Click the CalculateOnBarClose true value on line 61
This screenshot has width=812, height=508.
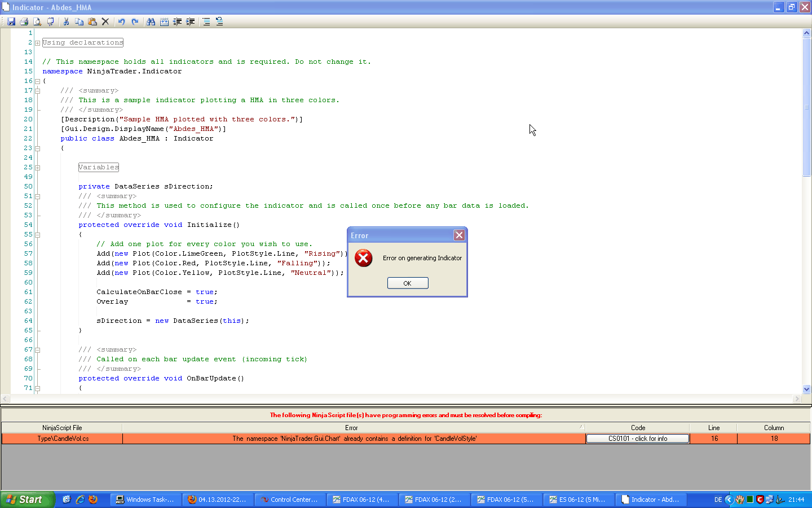point(205,292)
